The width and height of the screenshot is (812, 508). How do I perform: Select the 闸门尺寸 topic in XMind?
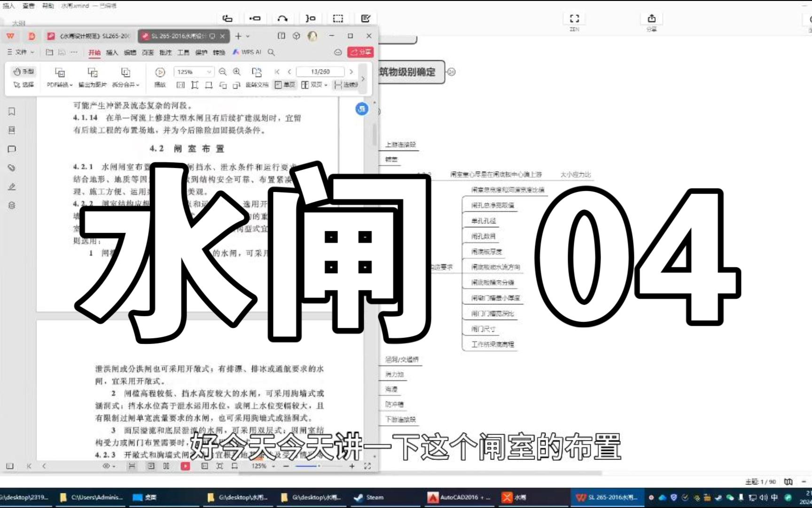coord(483,329)
